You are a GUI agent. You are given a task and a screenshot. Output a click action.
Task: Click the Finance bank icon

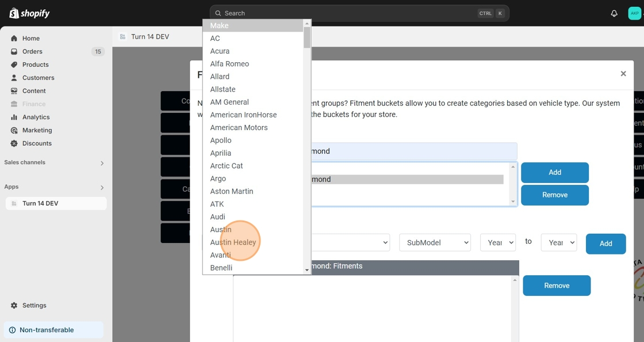(14, 104)
